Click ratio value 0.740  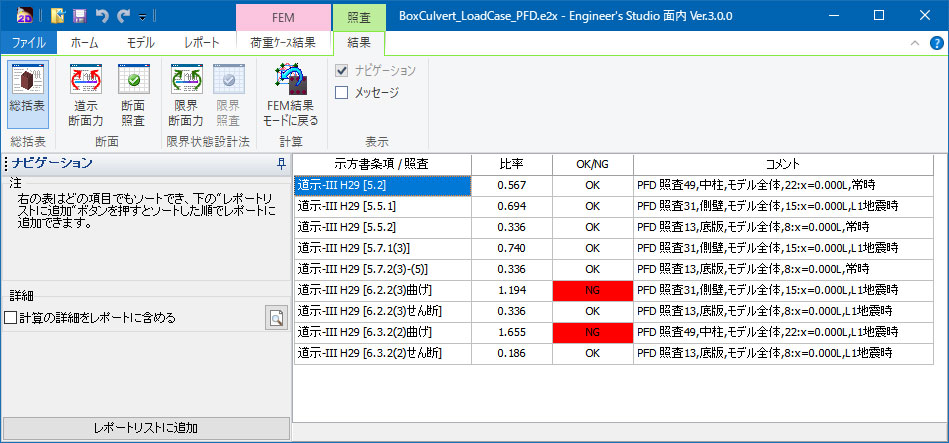point(511,248)
